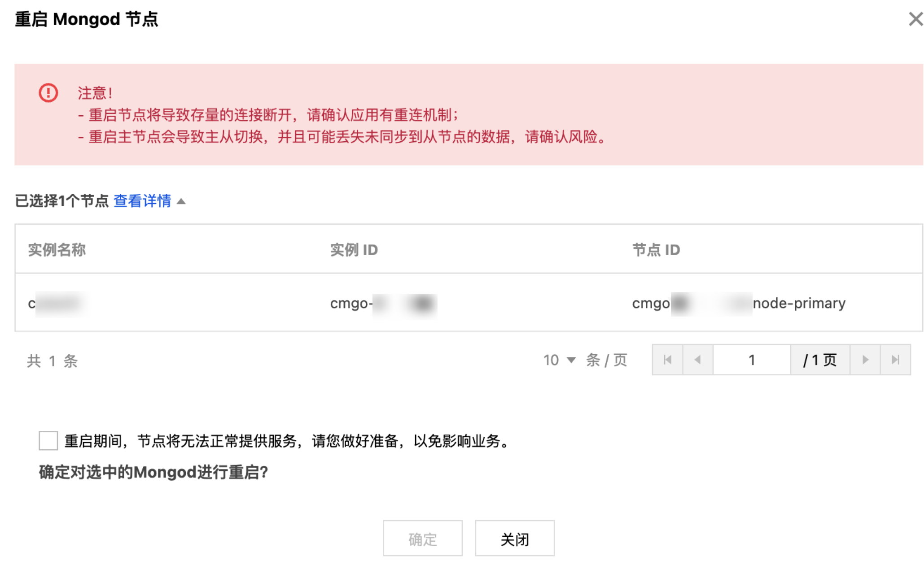Image resolution: width=924 pixels, height=565 pixels.
Task: Open the 10 items per page dropdown
Action: pyautogui.click(x=559, y=360)
